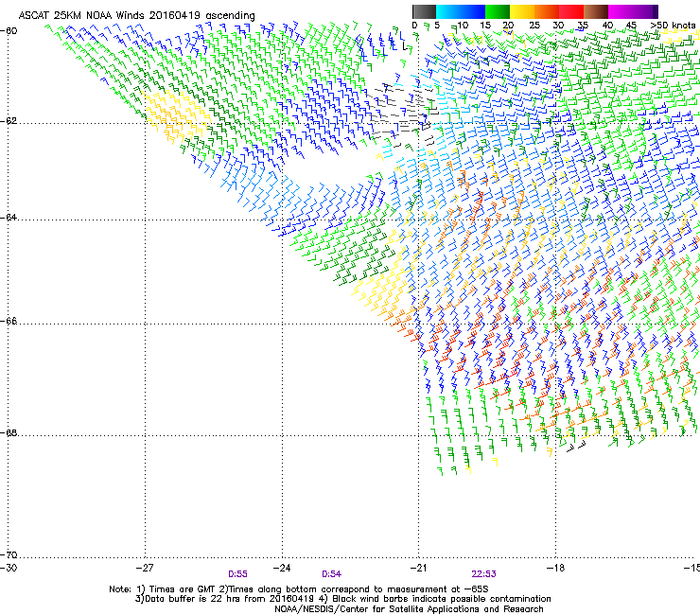Viewport: 700px width, 615px height.
Task: Click the latitude label '-70'
Action: [x=9, y=555]
